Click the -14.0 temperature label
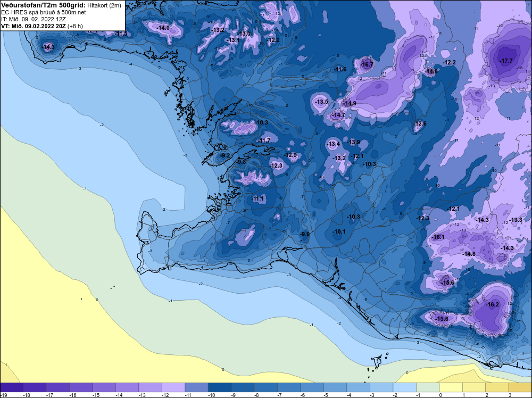This screenshot has width=532, height=398. click(x=163, y=28)
